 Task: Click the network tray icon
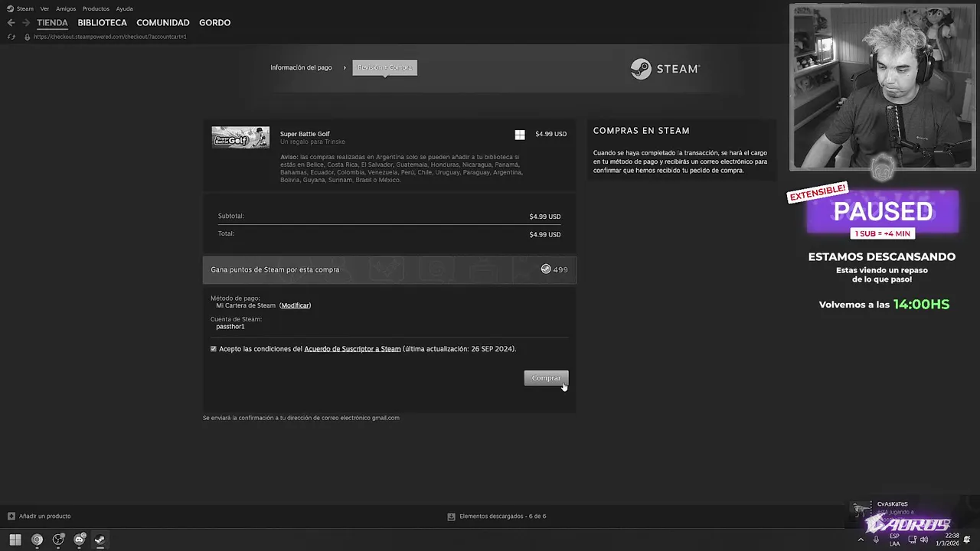(911, 540)
